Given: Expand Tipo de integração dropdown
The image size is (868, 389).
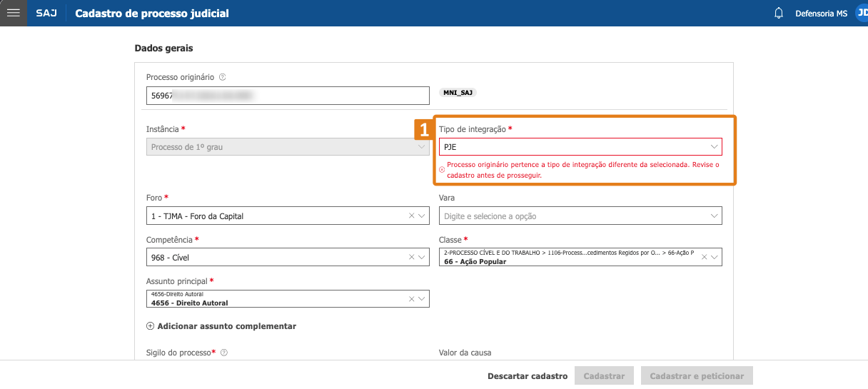Looking at the screenshot, I should pos(714,147).
